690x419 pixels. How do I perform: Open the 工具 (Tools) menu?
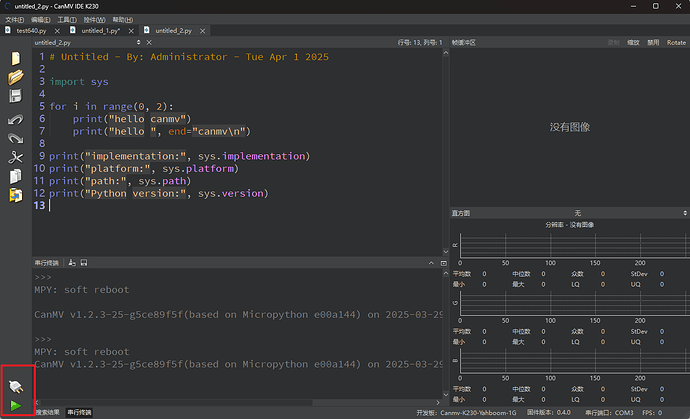[x=67, y=19]
